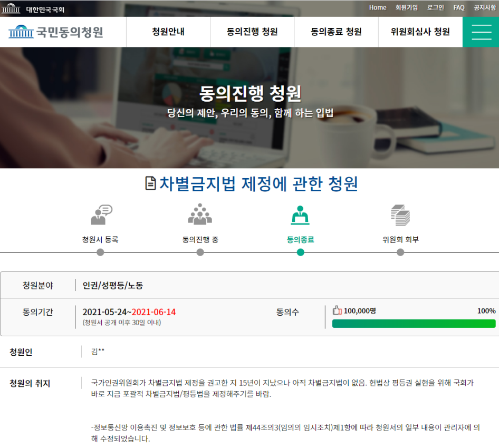Toggle the 동의종료 step marker dot
The image size is (499, 448).
[300, 253]
